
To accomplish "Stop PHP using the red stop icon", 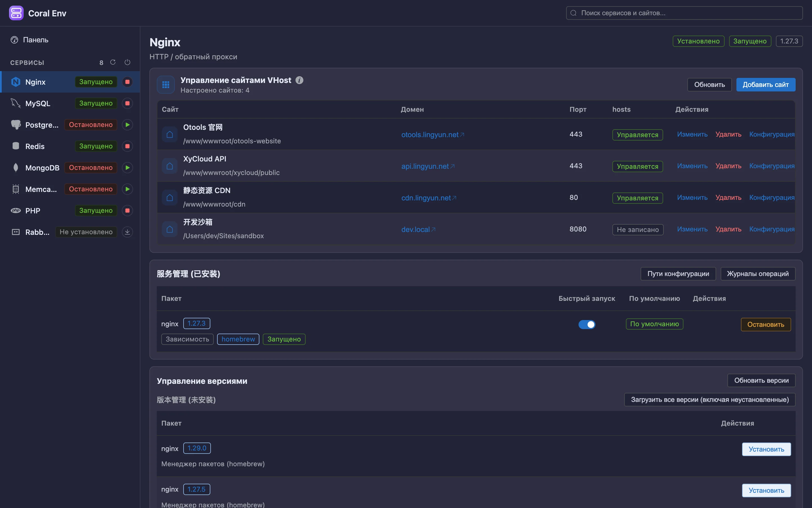I will tap(127, 211).
